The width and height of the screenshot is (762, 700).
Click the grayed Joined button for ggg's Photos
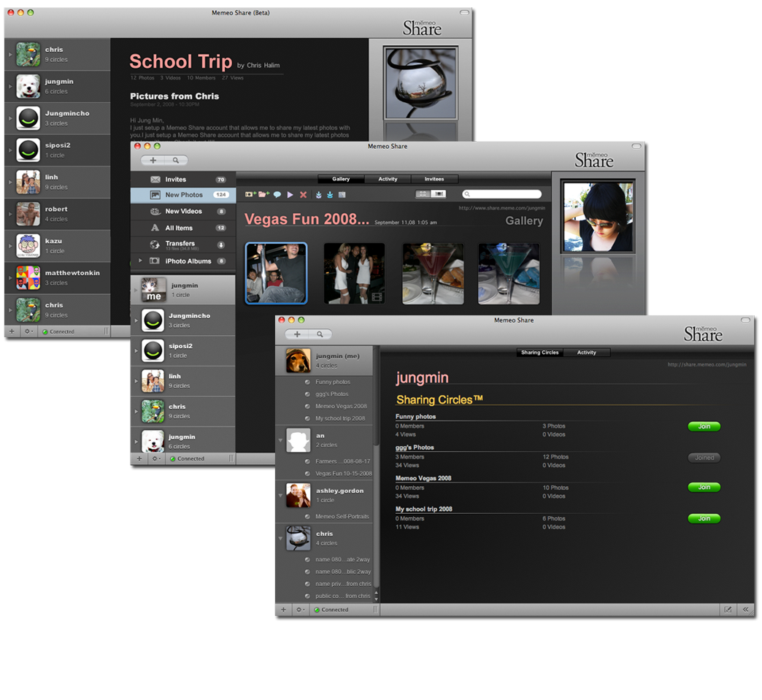[x=704, y=458]
